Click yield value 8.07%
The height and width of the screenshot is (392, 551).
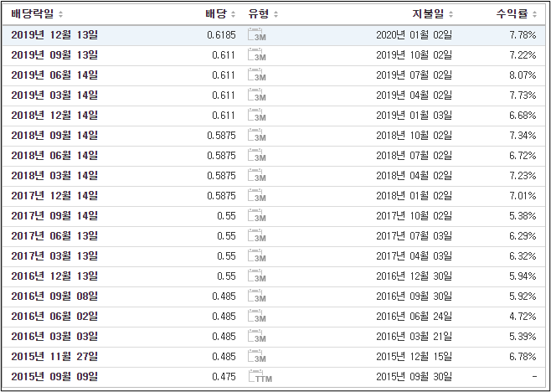point(523,75)
